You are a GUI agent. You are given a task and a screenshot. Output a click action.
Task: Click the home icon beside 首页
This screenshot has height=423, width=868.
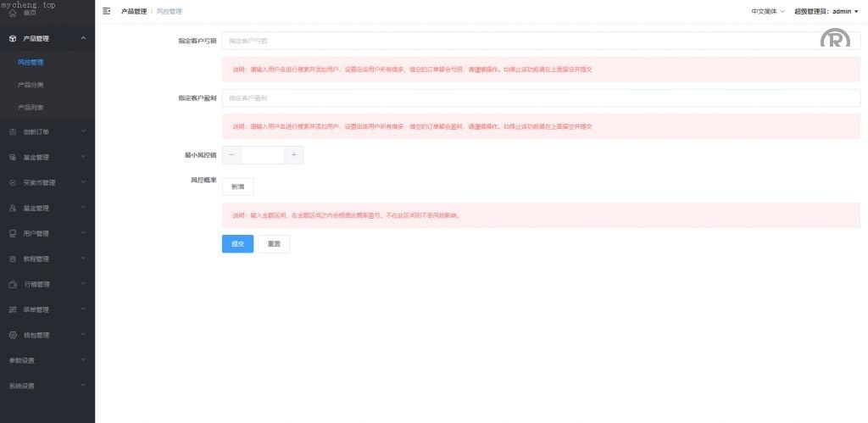pyautogui.click(x=13, y=13)
